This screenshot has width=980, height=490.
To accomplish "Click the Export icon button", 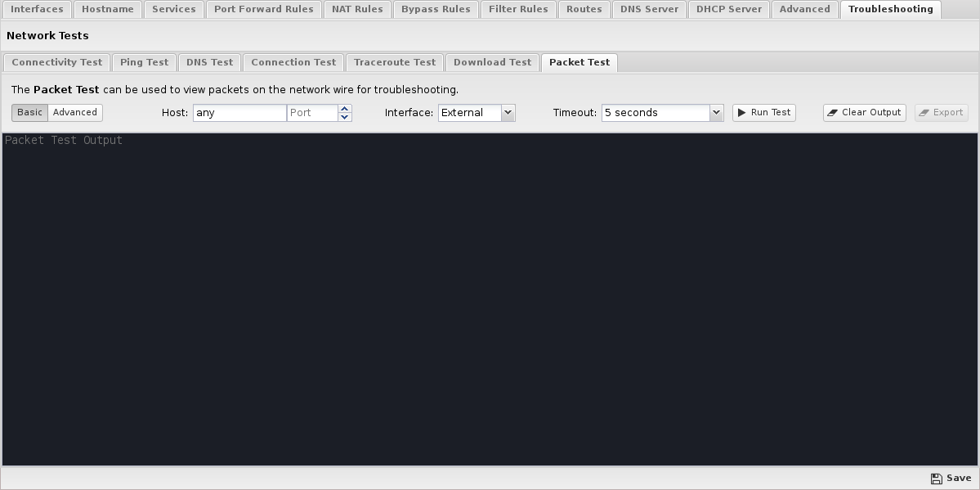I will coord(924,113).
